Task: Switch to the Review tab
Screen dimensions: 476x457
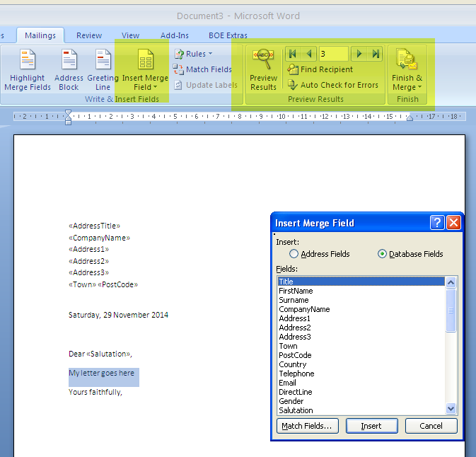Action: point(89,35)
